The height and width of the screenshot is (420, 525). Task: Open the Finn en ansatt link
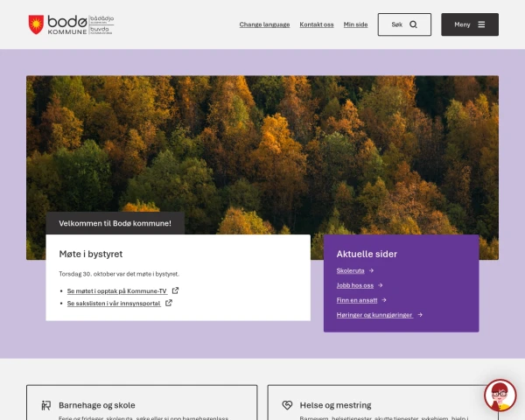[357, 300]
